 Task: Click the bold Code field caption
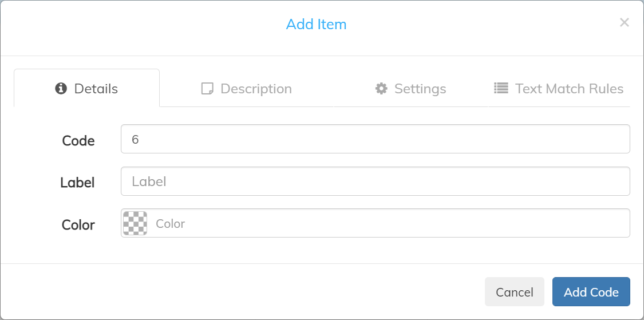[x=78, y=141]
